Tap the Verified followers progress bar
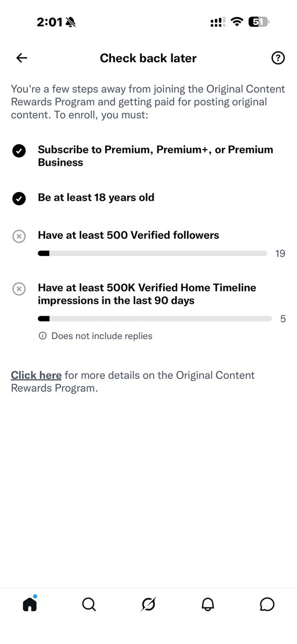 click(153, 253)
